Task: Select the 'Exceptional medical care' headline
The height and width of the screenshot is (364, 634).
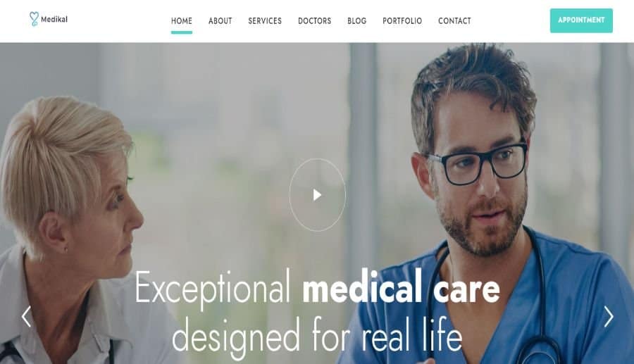Action: click(x=318, y=289)
